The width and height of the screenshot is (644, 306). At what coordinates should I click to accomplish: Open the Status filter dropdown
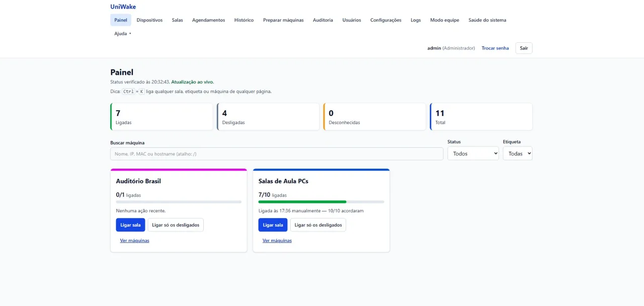click(473, 154)
